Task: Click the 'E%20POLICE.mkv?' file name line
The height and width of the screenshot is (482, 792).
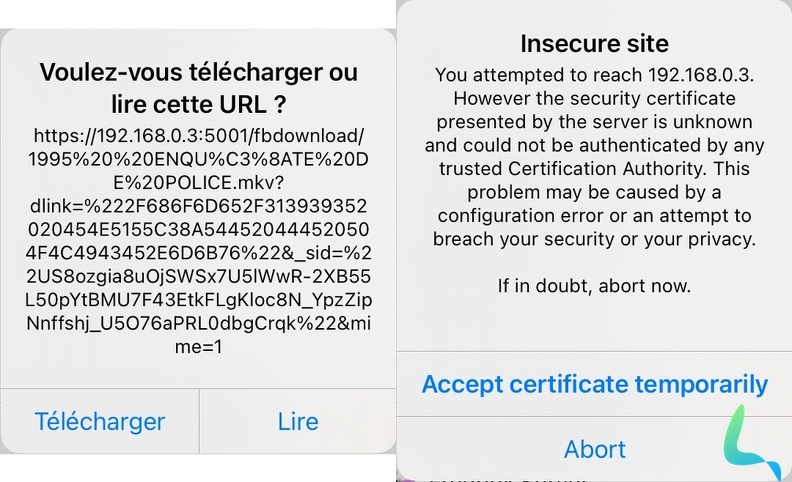Action: click(x=199, y=182)
